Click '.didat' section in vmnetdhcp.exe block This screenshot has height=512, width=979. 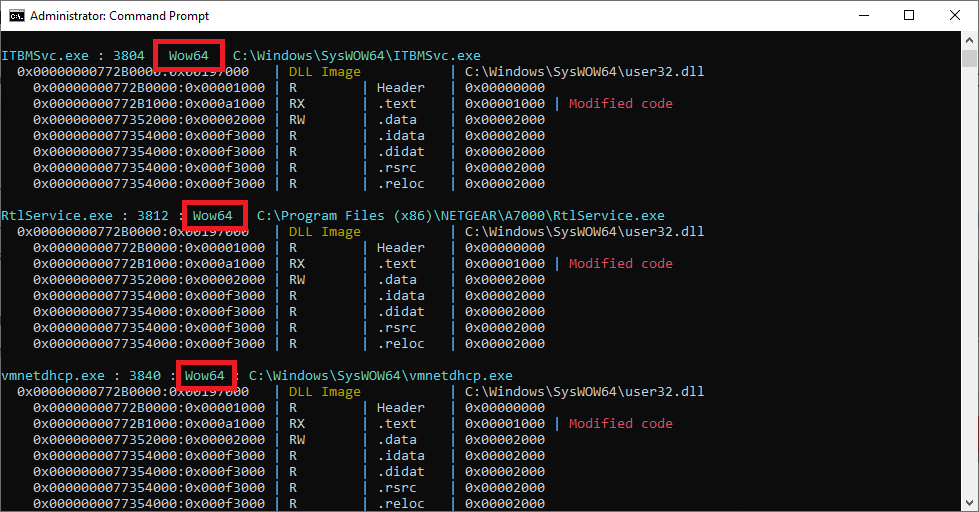pos(401,471)
